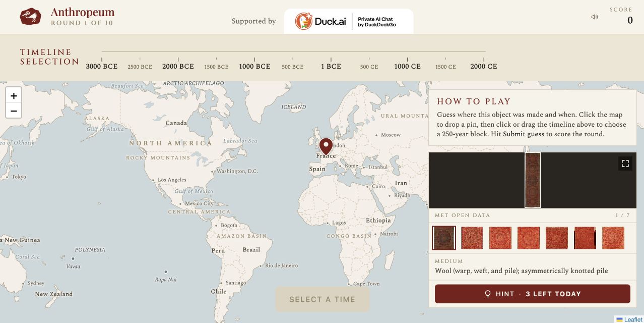
Task: Select the first carpet thumbnail
Action: click(x=444, y=238)
